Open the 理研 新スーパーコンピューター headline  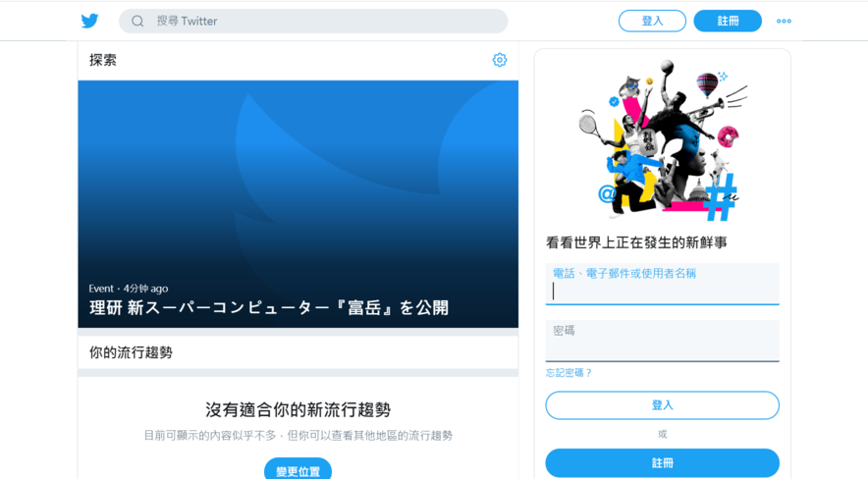pyautogui.click(x=269, y=307)
